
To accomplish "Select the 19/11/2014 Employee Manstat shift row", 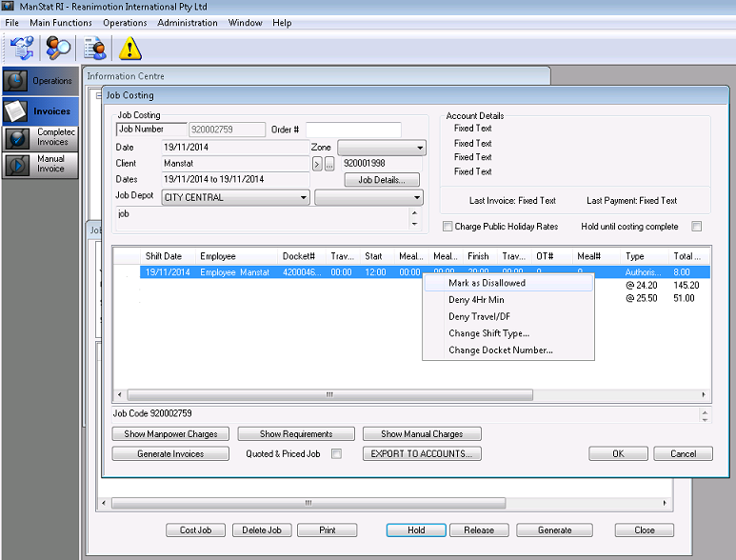I will (425, 271).
